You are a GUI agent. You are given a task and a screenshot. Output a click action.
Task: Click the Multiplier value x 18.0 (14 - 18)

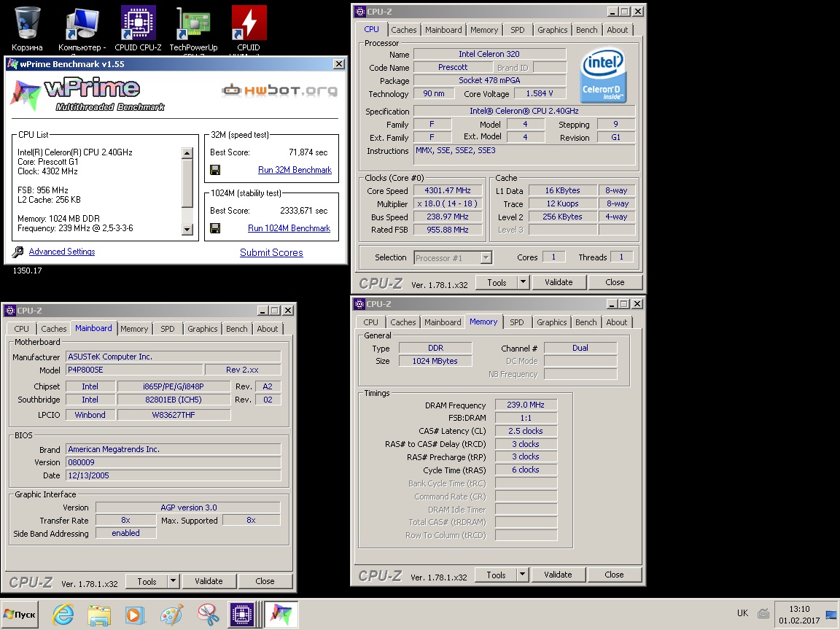click(448, 204)
